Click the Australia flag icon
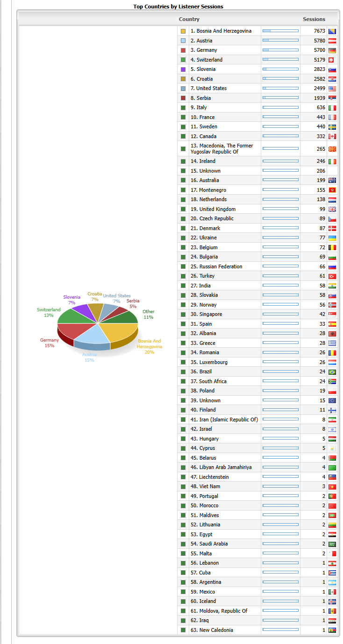The image size is (343, 644). tap(332, 181)
